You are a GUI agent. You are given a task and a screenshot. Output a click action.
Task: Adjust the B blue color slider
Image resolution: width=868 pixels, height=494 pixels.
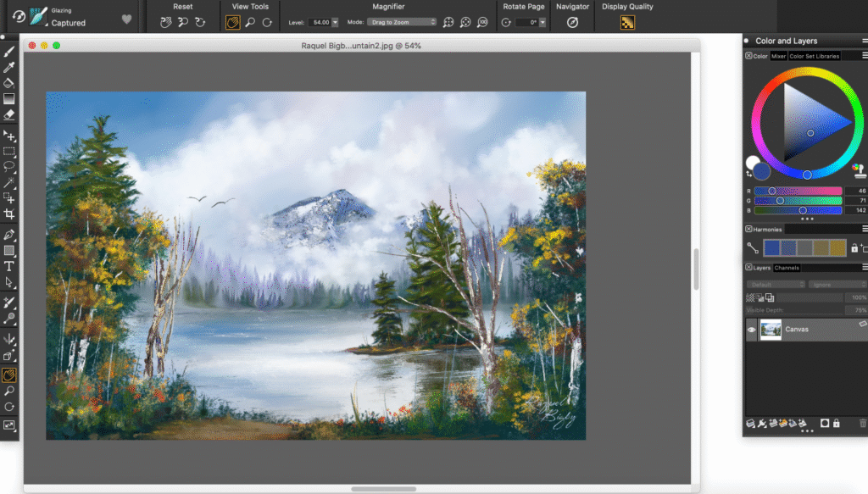(798, 210)
